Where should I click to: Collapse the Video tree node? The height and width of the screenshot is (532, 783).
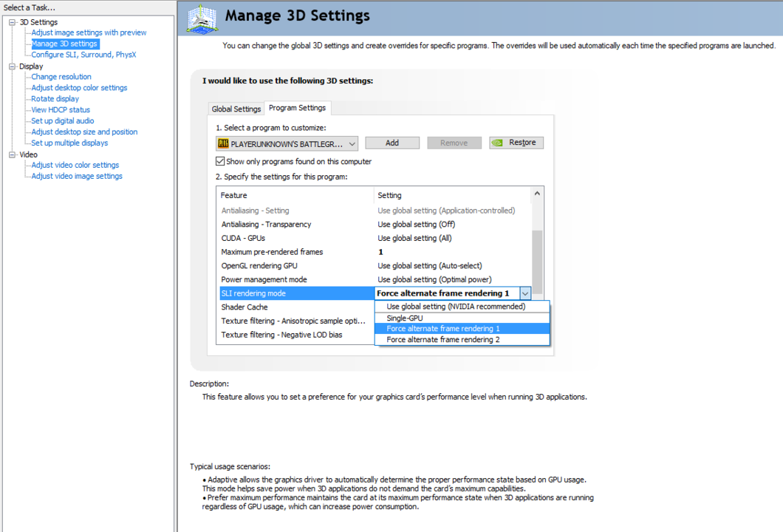point(13,154)
